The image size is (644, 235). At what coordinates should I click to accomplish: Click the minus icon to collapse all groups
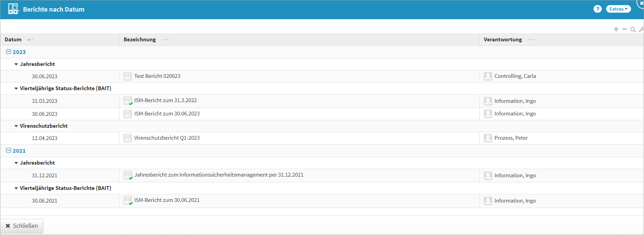click(x=624, y=29)
